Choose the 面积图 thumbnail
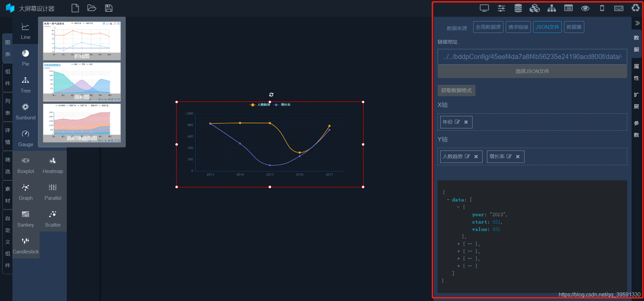 point(82,82)
